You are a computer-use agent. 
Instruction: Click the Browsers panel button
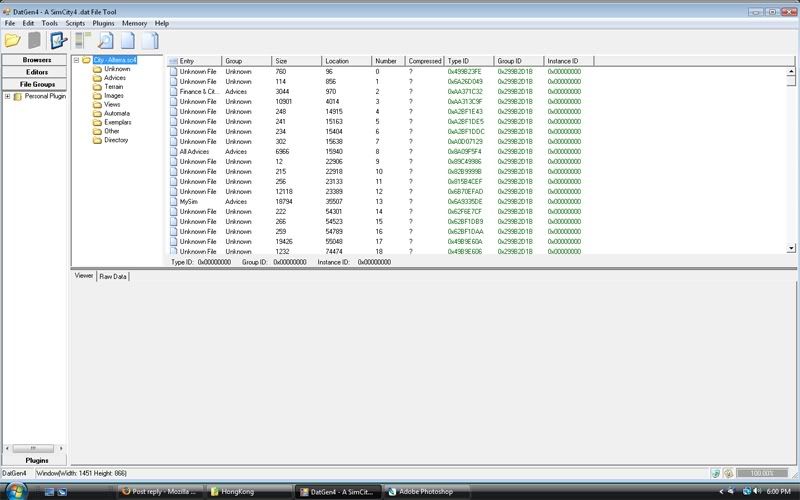click(x=35, y=60)
